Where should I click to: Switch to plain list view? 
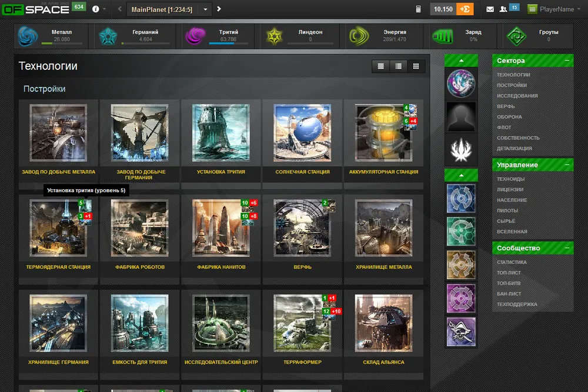point(381,66)
